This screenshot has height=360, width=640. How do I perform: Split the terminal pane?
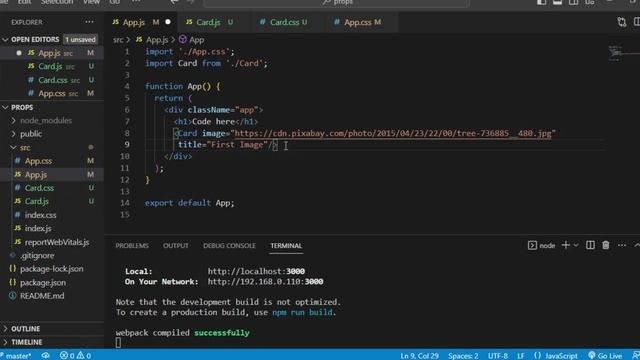tap(590, 245)
